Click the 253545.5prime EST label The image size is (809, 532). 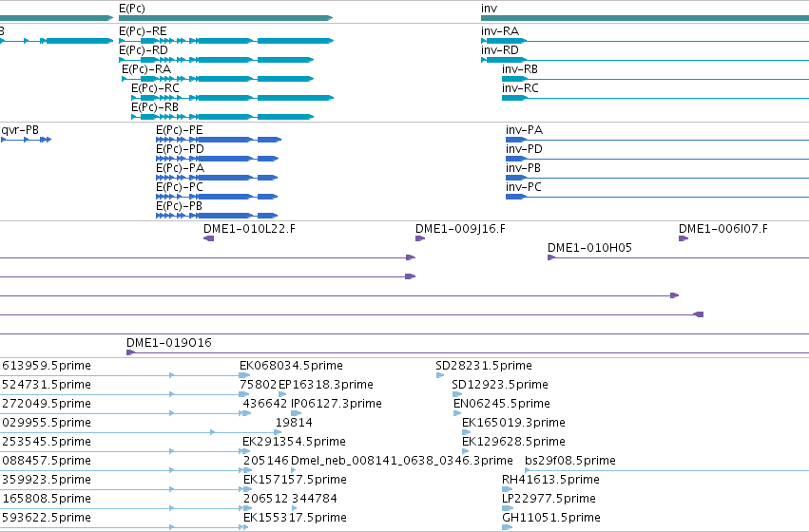click(47, 443)
